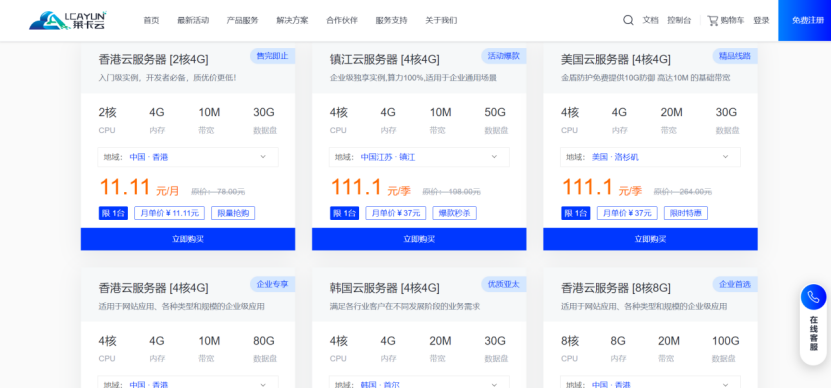
Task: Click the title 香港云服务器 [8核8G]
Action: point(616,288)
